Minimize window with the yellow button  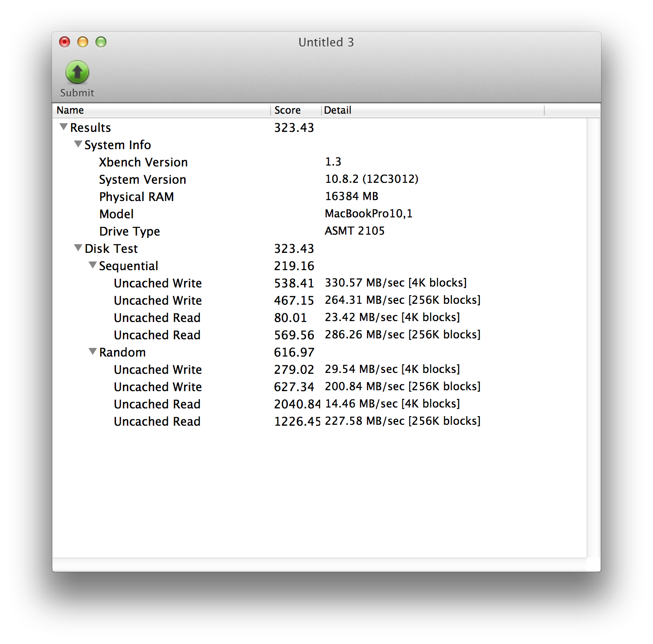(83, 42)
